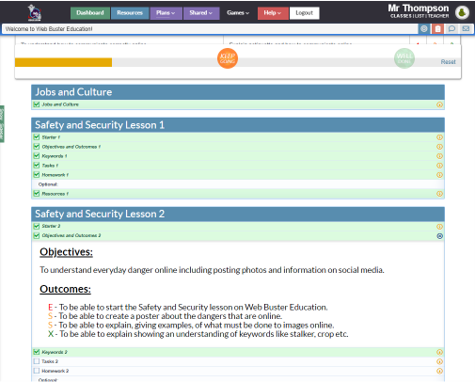Expand the Starter 1 row arrow icon

coord(440,137)
